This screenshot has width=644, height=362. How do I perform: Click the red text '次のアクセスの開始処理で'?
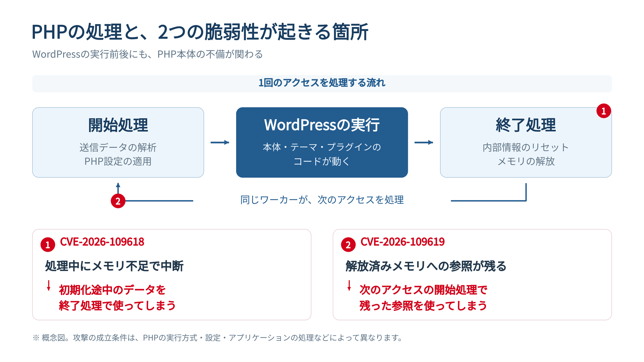423,290
